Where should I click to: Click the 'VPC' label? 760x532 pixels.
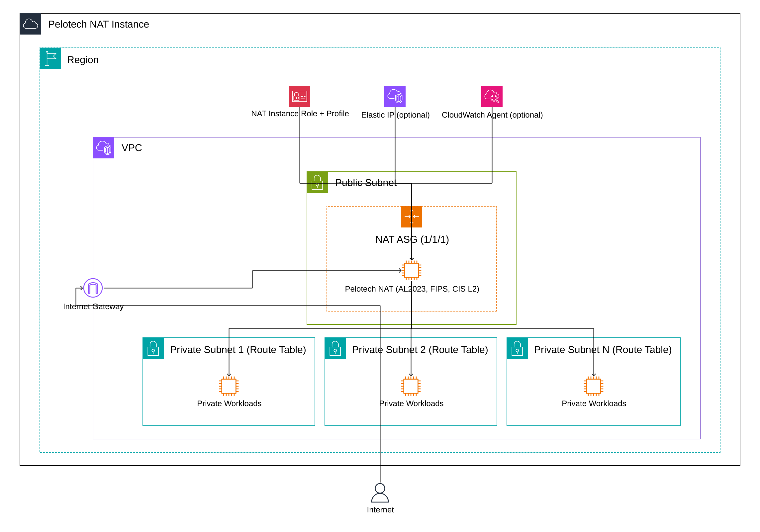(132, 148)
